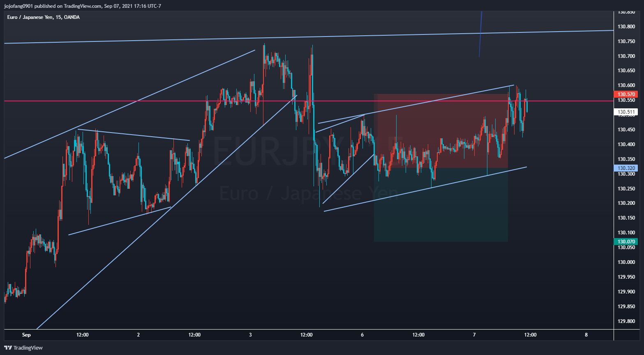Viewport: 644px width, 355px height.
Task: Click the red 130.570 price label
Action: click(x=626, y=94)
